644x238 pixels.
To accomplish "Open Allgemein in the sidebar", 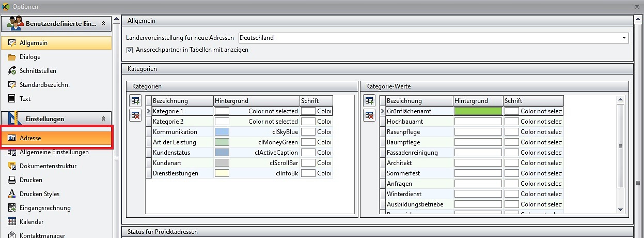I will click(x=56, y=43).
